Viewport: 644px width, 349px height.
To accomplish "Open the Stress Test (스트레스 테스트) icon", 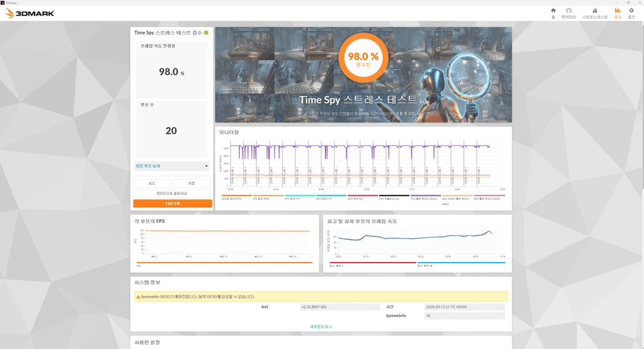I will pos(595,13).
